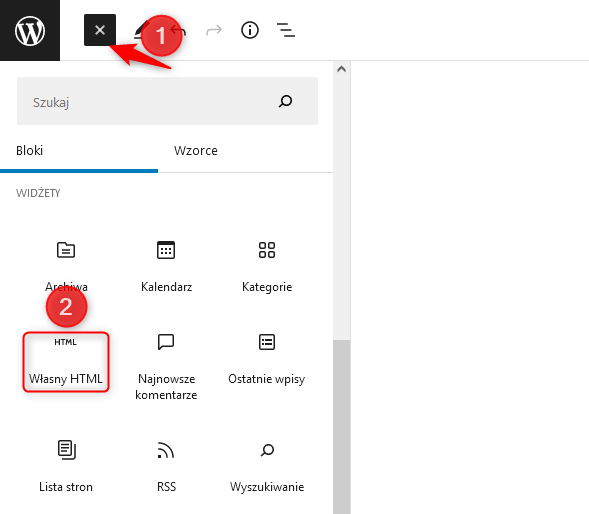Close the block inserter panel
Viewport: 589px width, 514px height.
100,30
